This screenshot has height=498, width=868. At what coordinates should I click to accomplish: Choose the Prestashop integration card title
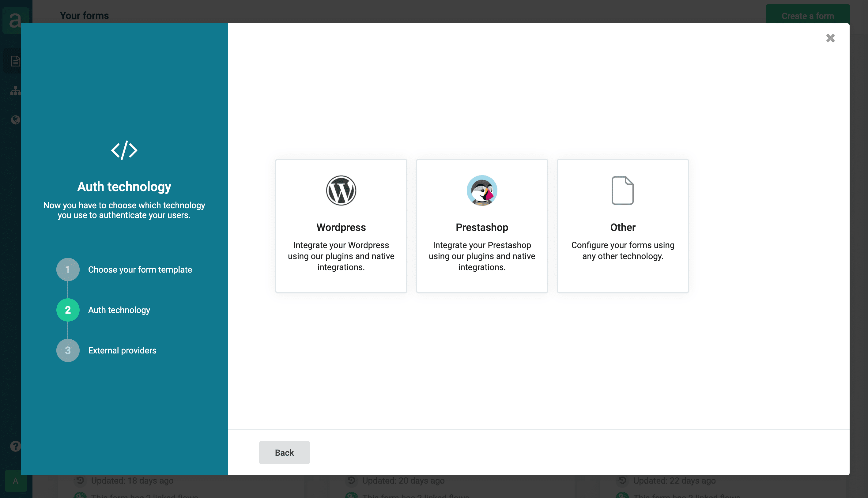482,228
